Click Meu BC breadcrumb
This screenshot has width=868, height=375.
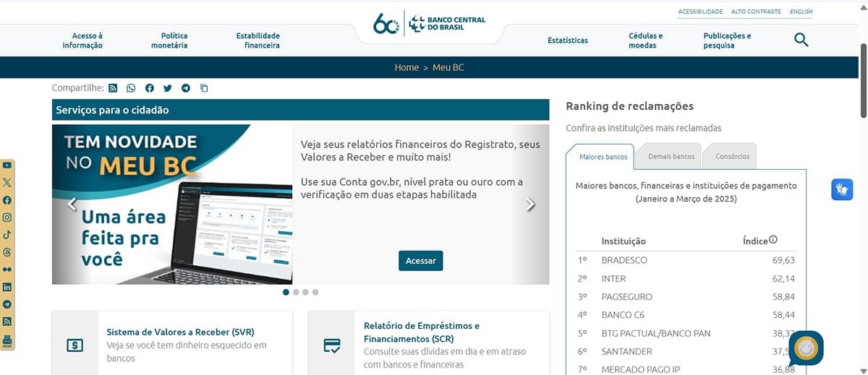448,67
